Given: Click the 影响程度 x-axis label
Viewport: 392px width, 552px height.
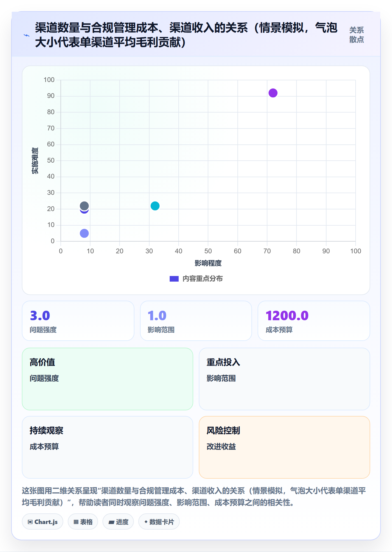Looking at the screenshot, I should pyautogui.click(x=208, y=263).
